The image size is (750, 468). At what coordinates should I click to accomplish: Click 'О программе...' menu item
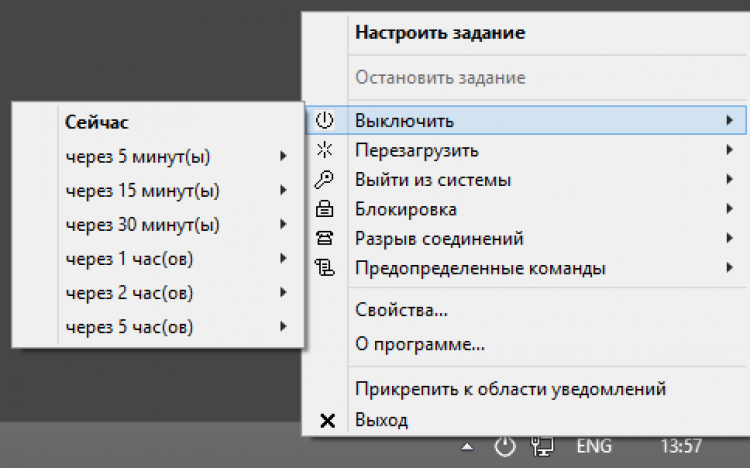[x=420, y=345]
